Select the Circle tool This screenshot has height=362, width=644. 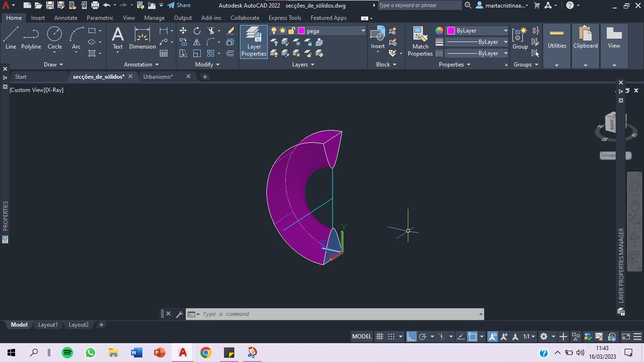(x=55, y=38)
